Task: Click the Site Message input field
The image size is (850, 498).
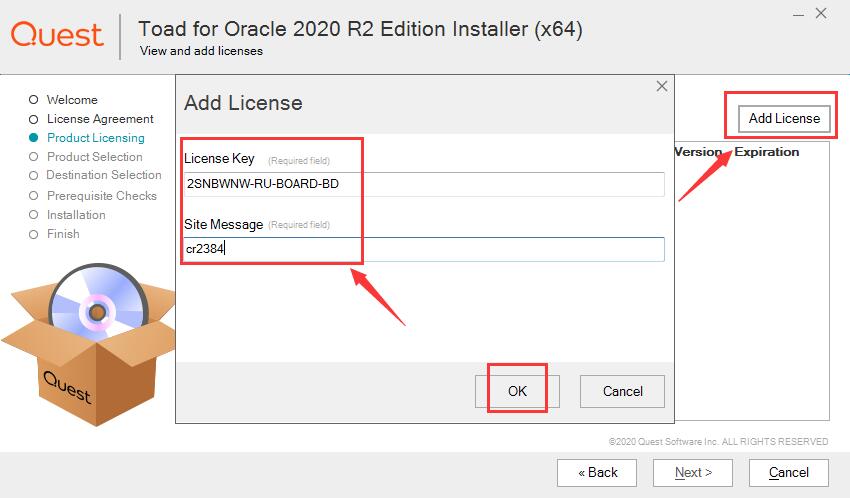Action: click(423, 249)
